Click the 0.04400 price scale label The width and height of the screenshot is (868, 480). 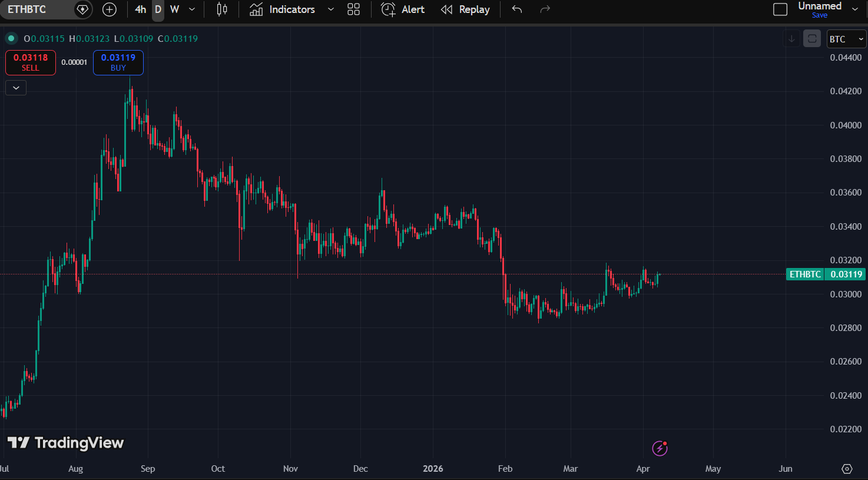(x=846, y=58)
